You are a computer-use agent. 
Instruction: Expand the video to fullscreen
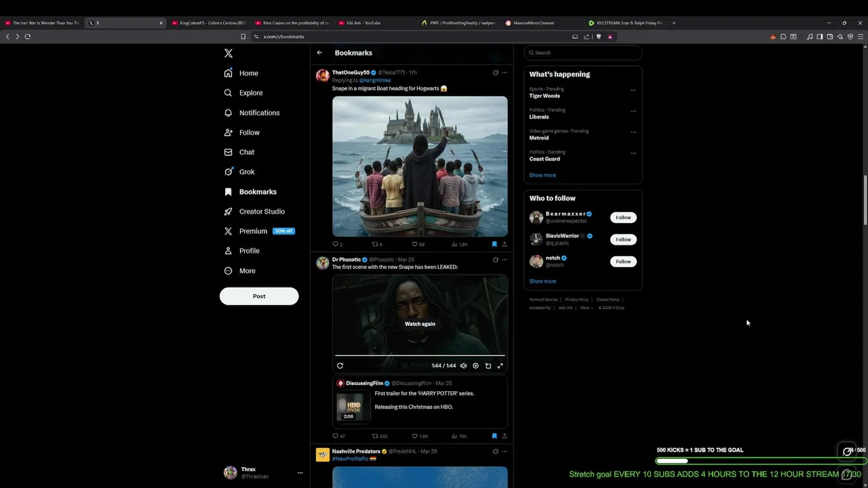(x=500, y=366)
